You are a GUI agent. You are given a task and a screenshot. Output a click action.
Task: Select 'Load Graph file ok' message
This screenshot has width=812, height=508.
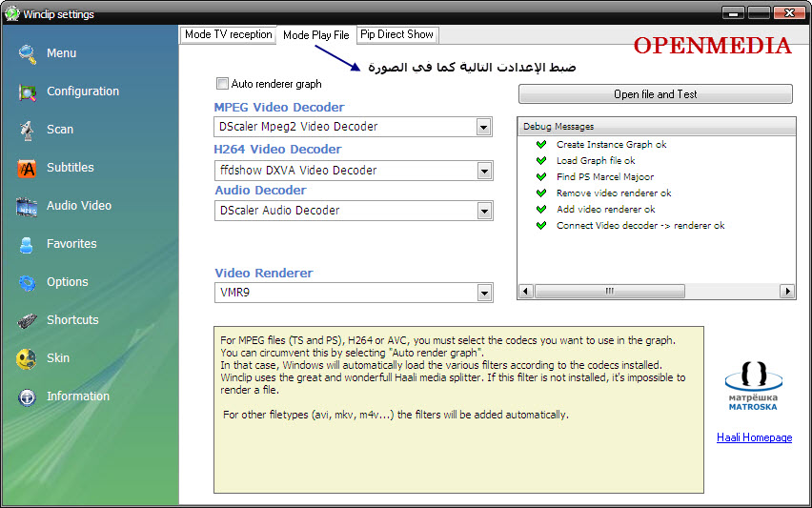tap(596, 160)
